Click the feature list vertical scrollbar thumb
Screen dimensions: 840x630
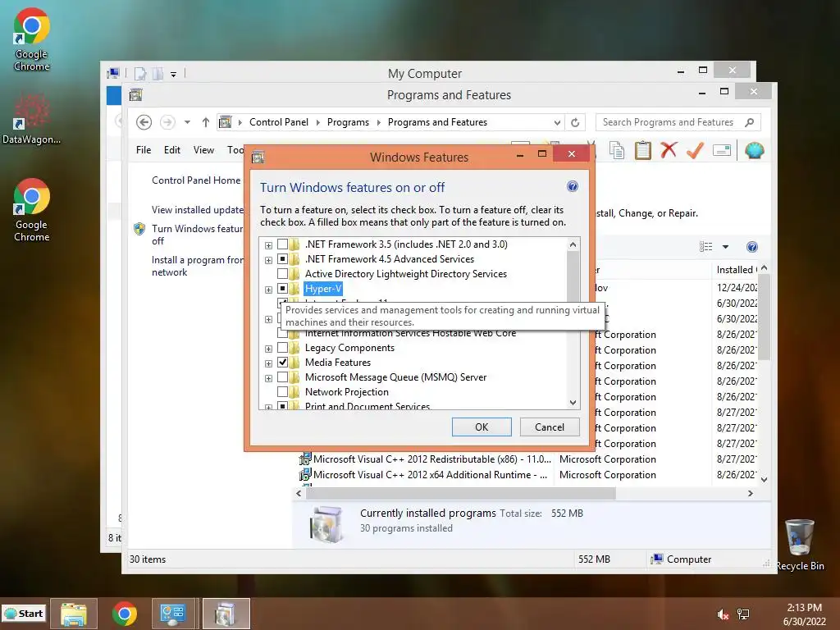click(x=573, y=277)
